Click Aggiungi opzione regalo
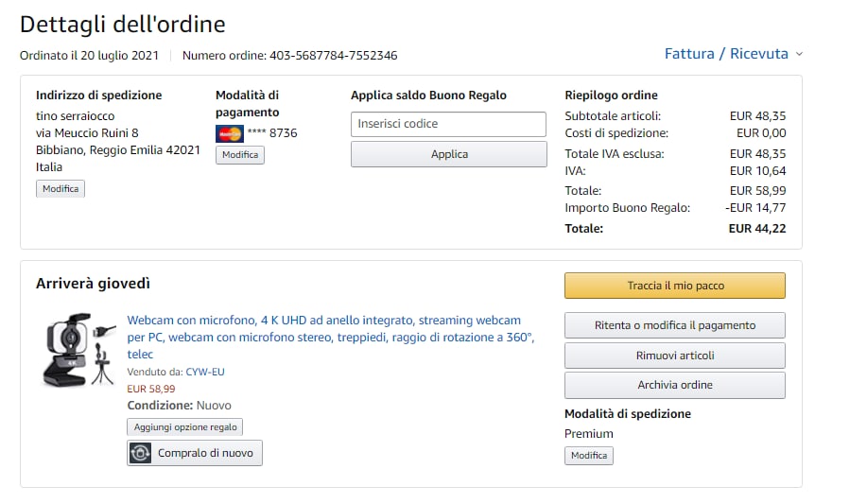This screenshot has width=867, height=504. [x=185, y=427]
